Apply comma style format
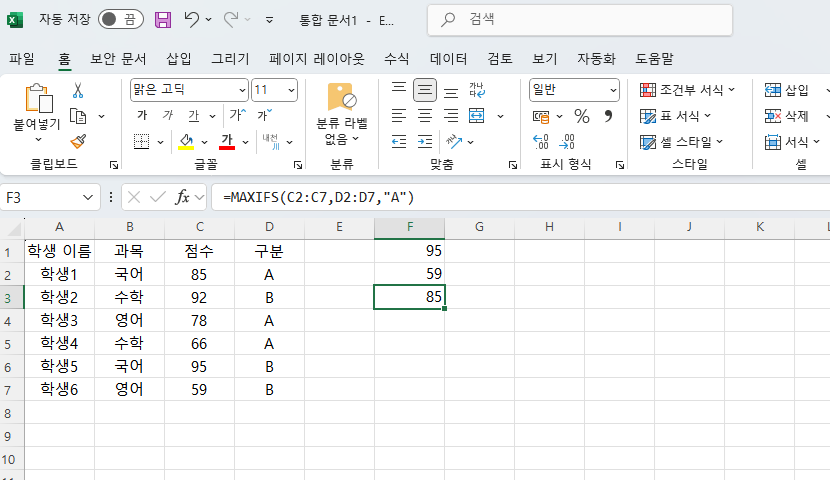This screenshot has width=830, height=480. pyautogui.click(x=608, y=116)
